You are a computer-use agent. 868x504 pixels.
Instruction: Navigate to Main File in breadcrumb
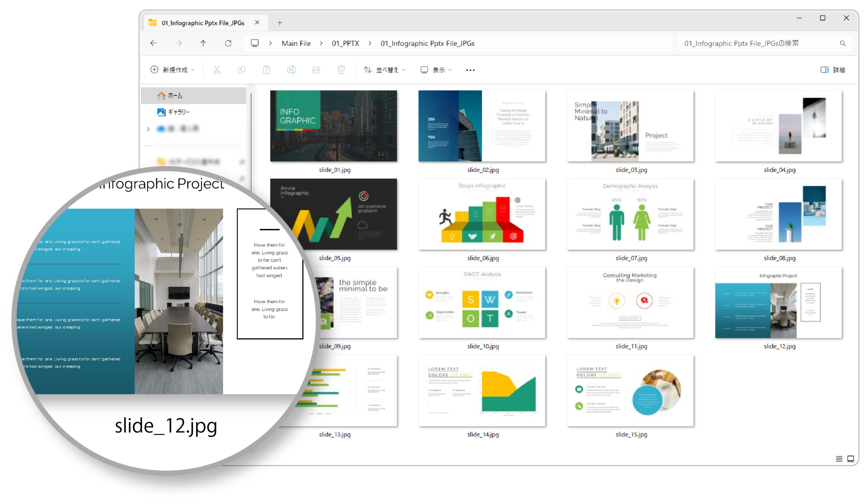click(x=296, y=43)
